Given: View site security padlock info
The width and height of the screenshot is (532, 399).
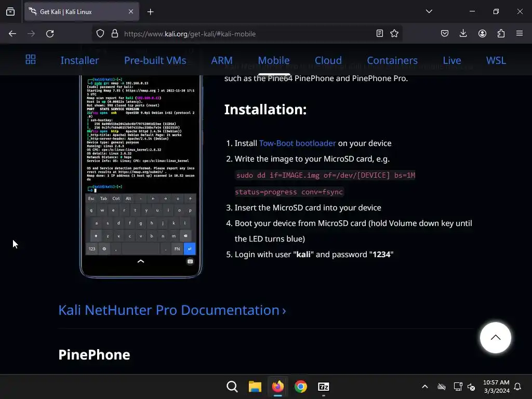Looking at the screenshot, I should (x=115, y=34).
